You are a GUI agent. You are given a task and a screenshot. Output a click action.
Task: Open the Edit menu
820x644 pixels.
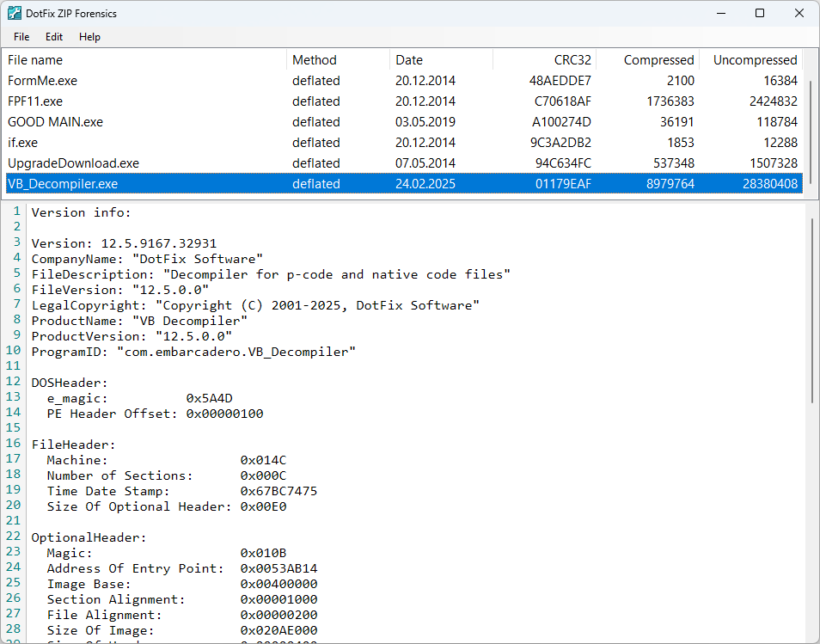point(54,37)
